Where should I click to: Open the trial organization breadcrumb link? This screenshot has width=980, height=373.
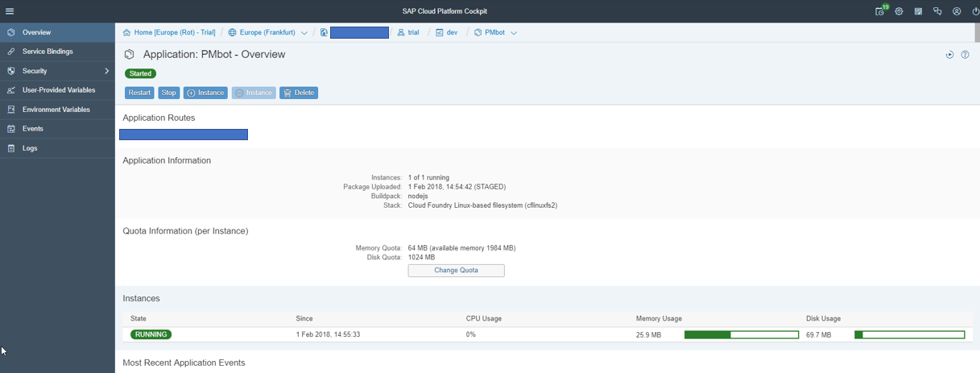click(x=414, y=33)
